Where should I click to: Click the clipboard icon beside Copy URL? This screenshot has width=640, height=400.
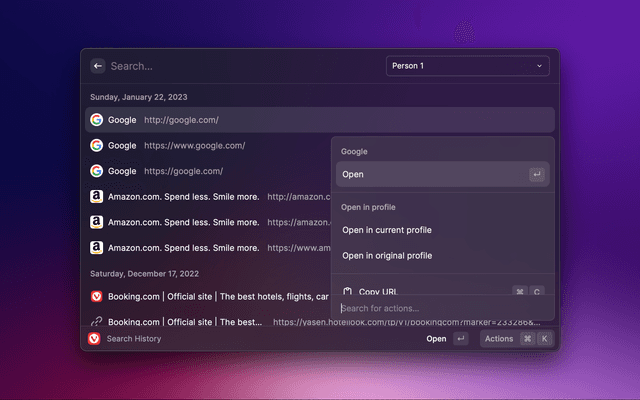[347, 291]
